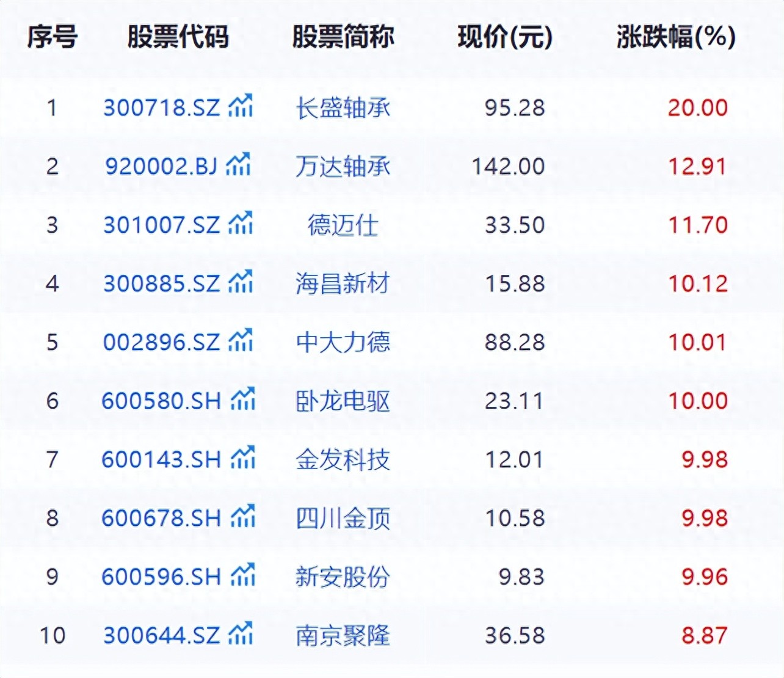Select change value 9.96
Screen dimensions: 784x678
(705, 577)
